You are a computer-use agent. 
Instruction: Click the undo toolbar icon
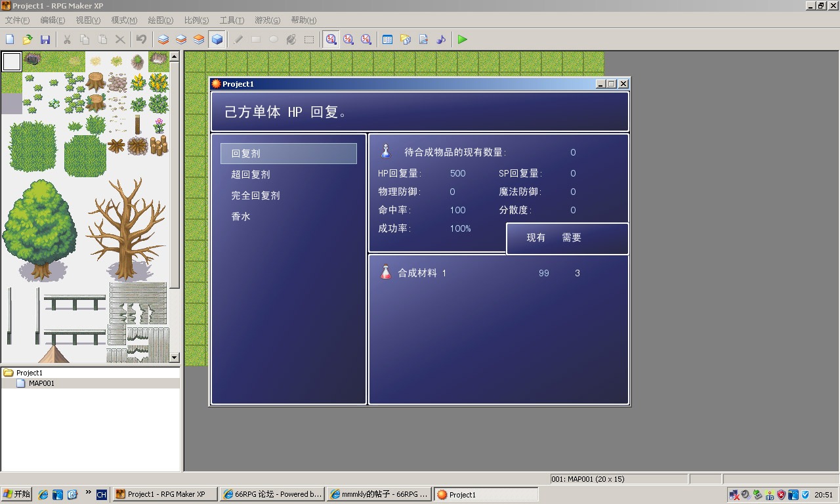[142, 39]
